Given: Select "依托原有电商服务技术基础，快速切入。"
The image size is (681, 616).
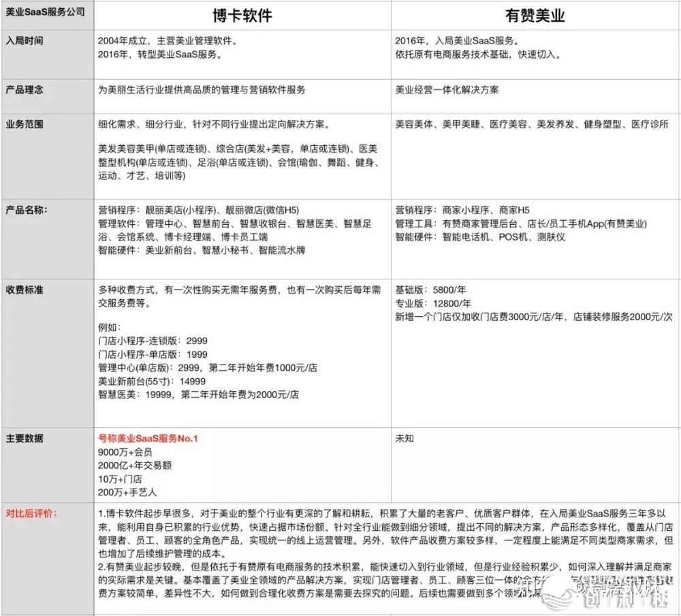Looking at the screenshot, I should pos(479,55).
